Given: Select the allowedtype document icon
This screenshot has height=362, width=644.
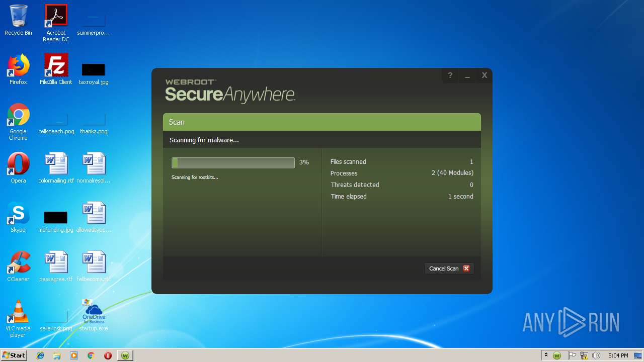Looking at the screenshot, I should pyautogui.click(x=94, y=217).
